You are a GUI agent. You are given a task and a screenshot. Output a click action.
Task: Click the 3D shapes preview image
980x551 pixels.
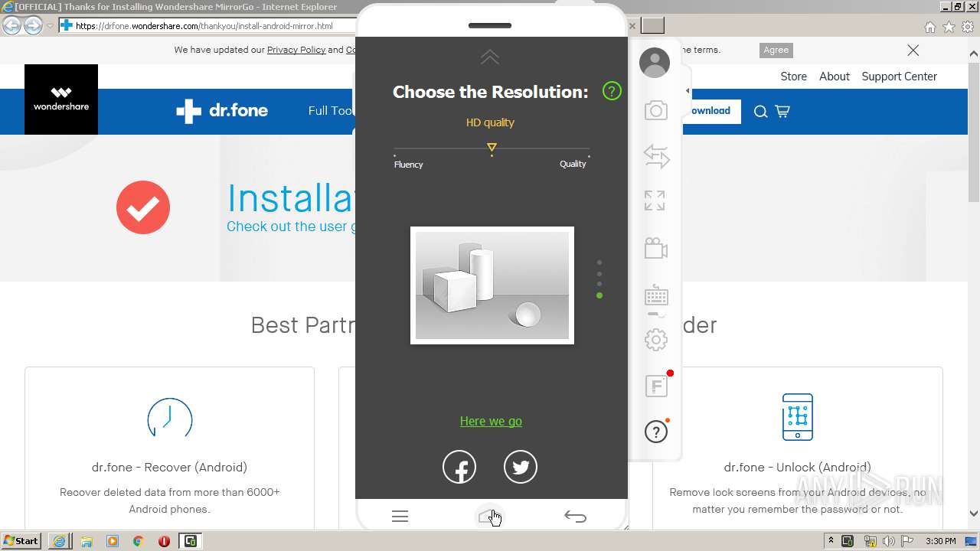pos(492,285)
